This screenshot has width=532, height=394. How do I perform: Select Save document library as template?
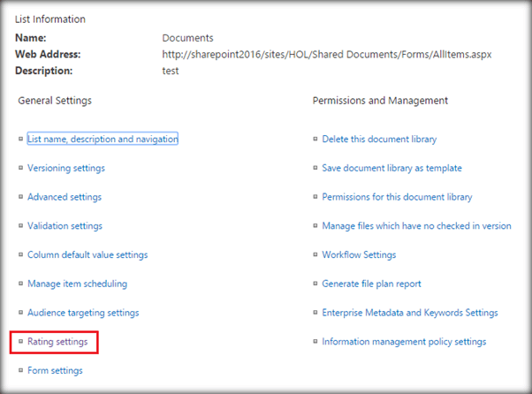(391, 168)
